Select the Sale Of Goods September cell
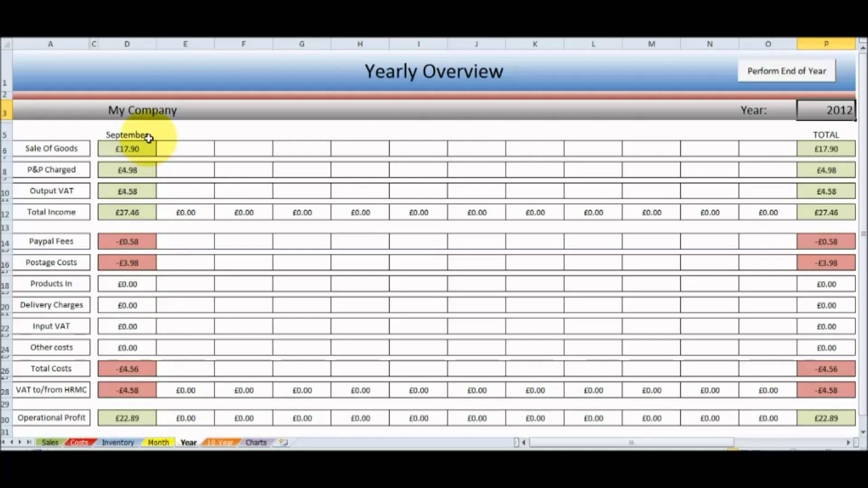 (127, 148)
